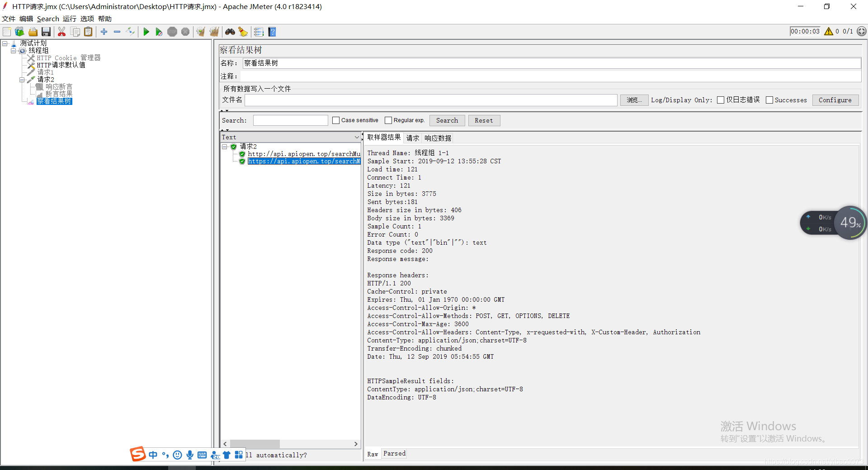Switch to the Parsed view tab

click(x=395, y=453)
